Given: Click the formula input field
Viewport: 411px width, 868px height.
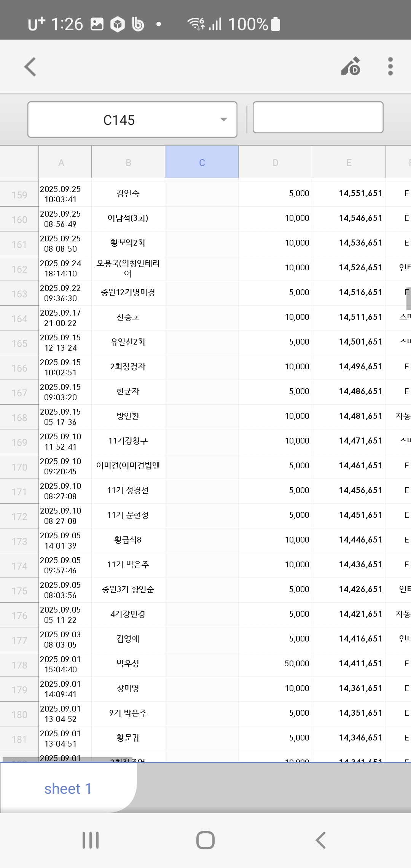Looking at the screenshot, I should click(318, 117).
